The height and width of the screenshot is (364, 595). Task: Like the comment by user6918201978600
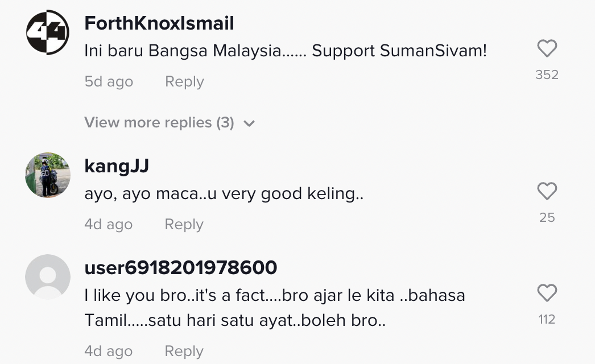(x=547, y=293)
